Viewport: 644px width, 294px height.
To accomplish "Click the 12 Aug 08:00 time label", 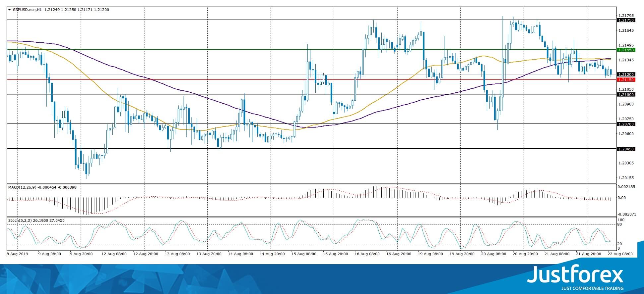I will click(x=114, y=254).
